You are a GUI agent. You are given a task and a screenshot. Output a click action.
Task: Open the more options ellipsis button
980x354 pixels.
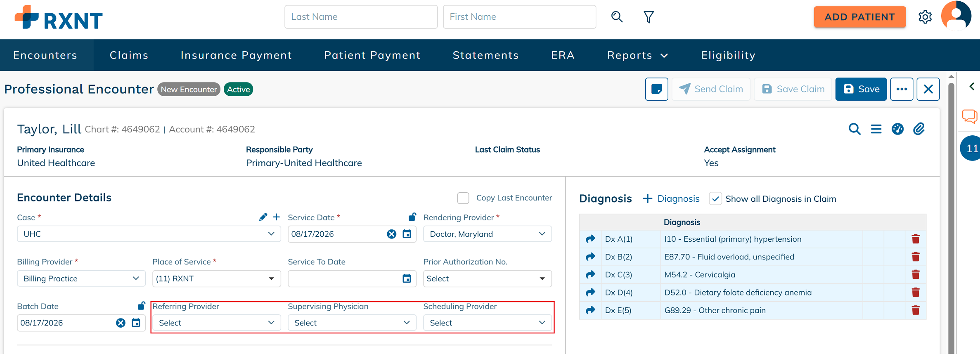[x=902, y=89]
